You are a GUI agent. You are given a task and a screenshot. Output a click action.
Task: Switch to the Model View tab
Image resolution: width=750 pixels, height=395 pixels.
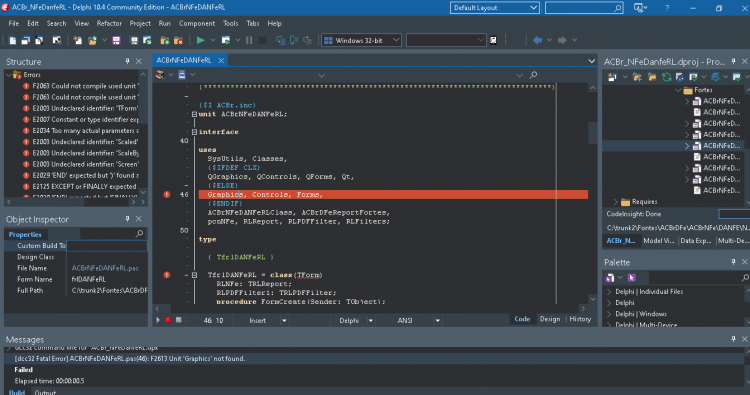coord(658,241)
